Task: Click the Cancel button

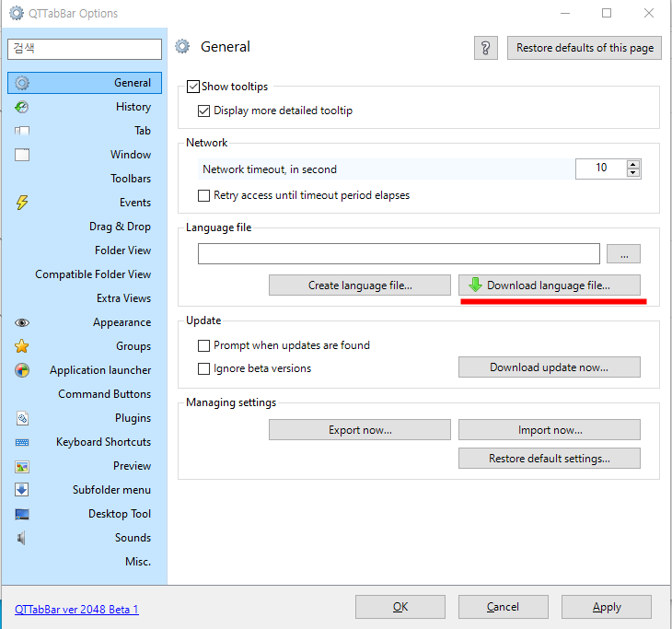Action: point(504,607)
